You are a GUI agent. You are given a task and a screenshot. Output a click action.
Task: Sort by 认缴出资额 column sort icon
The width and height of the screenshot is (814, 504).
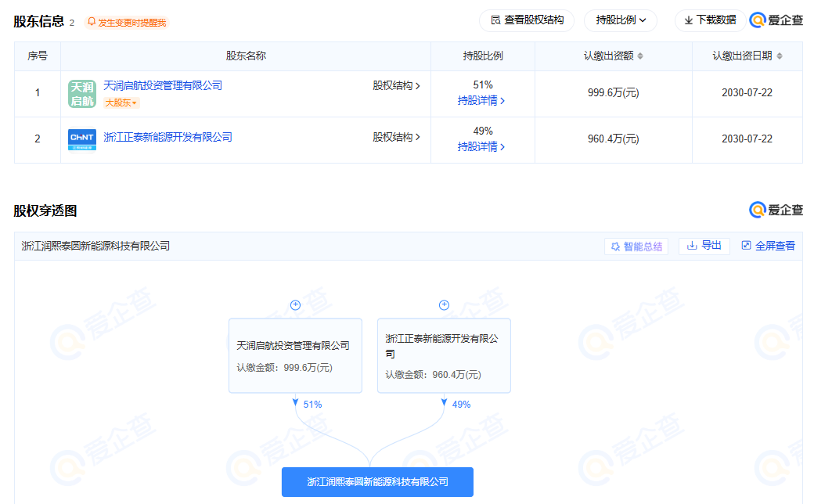(640, 56)
